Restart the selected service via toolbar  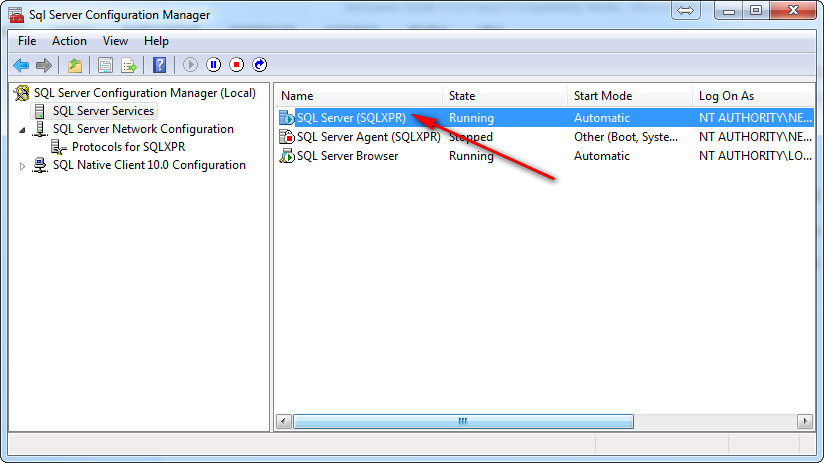(x=260, y=65)
